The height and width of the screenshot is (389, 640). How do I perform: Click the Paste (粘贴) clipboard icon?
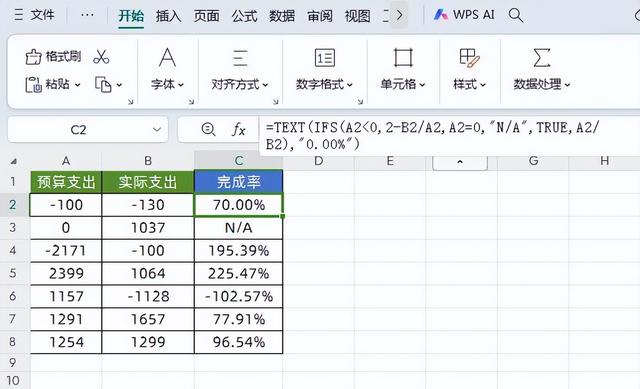33,84
